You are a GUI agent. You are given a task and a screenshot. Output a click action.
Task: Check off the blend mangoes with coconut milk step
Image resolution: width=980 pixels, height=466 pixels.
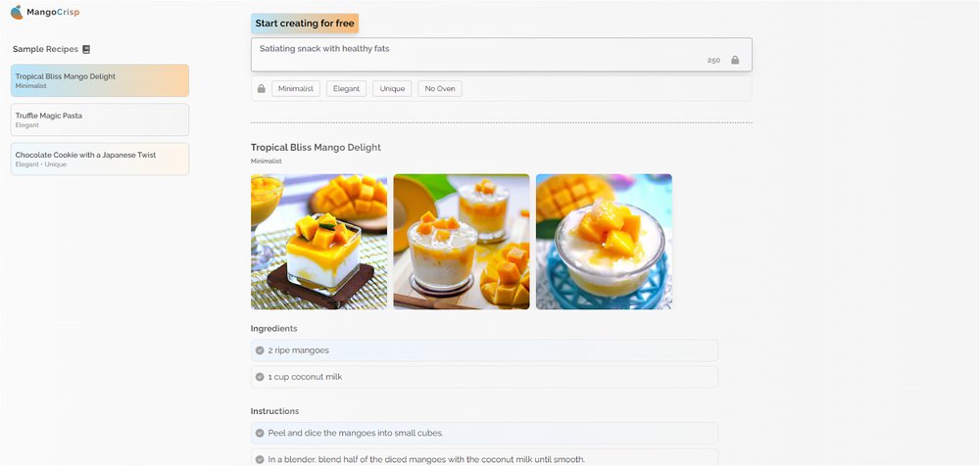(260, 459)
